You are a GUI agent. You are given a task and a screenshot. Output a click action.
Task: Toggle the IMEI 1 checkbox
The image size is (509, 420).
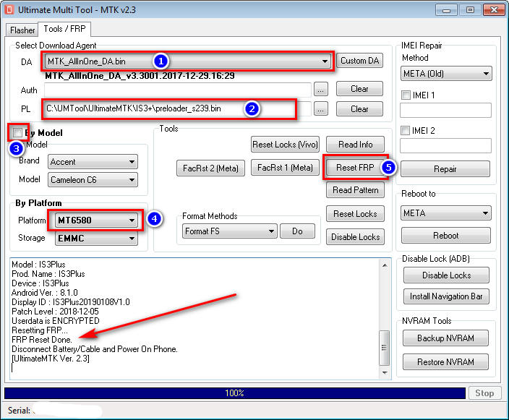[x=406, y=95]
